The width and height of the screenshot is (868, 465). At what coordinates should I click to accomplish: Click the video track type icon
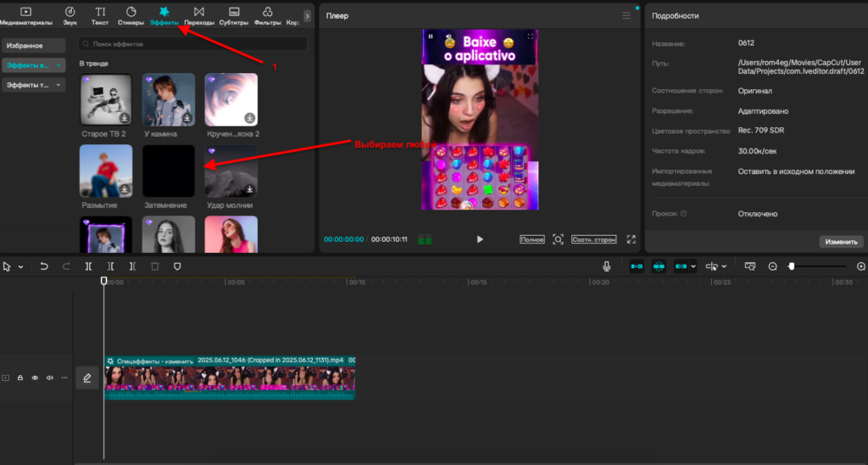6,378
